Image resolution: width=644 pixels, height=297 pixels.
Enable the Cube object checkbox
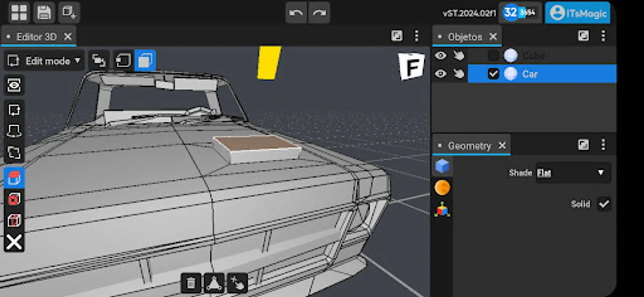tap(494, 55)
